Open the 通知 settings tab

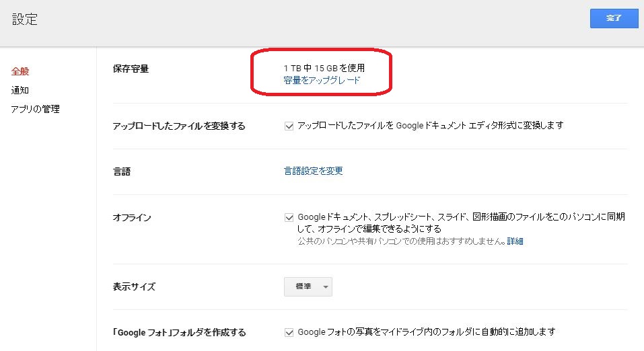click(x=20, y=90)
